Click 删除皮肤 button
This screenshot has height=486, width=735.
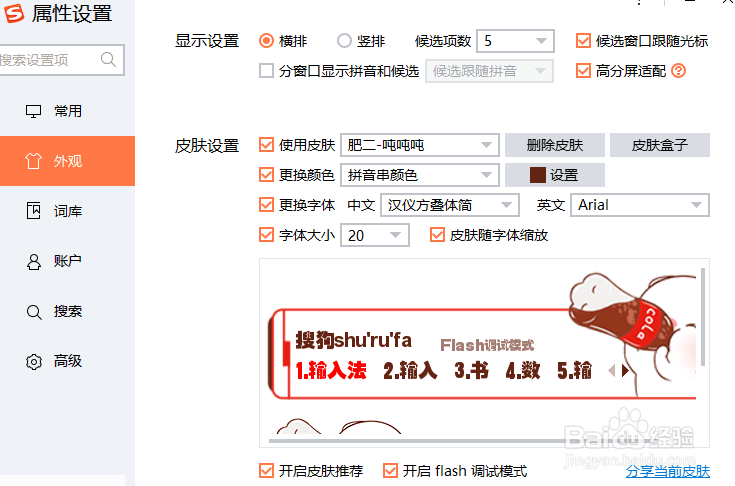(x=555, y=145)
